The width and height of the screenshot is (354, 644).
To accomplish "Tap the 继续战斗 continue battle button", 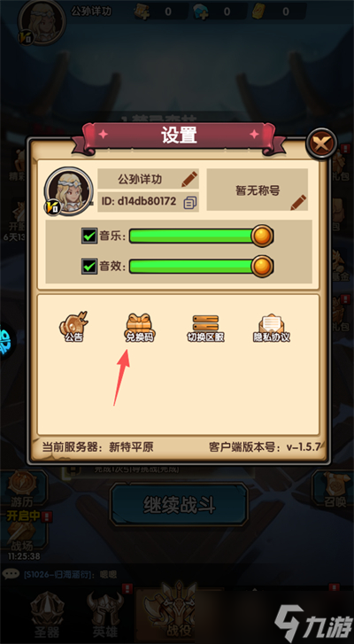I will [180, 505].
